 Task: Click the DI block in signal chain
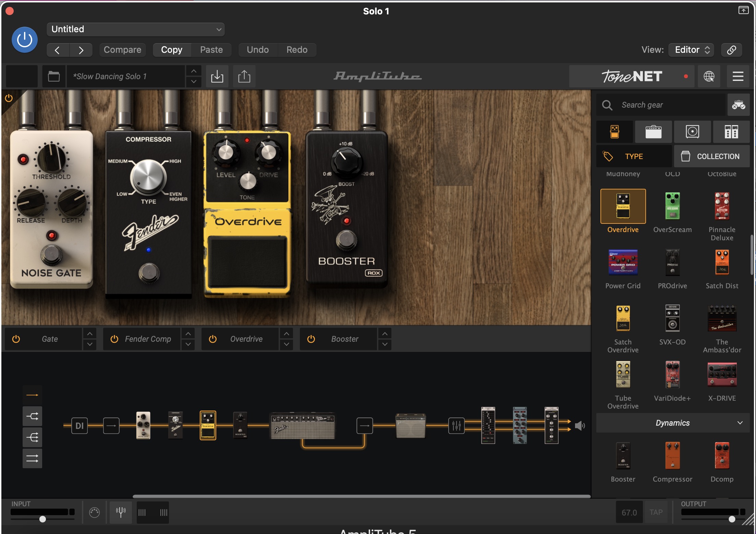coord(80,426)
